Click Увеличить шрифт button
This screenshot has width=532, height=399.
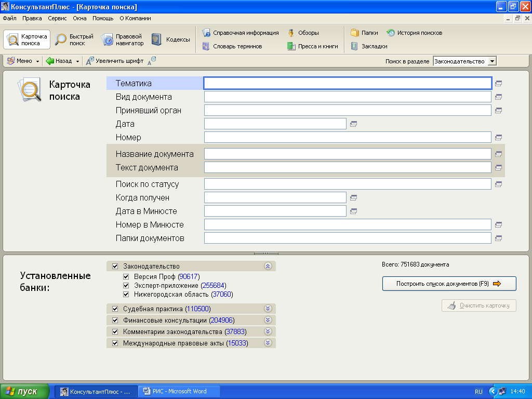coord(115,61)
